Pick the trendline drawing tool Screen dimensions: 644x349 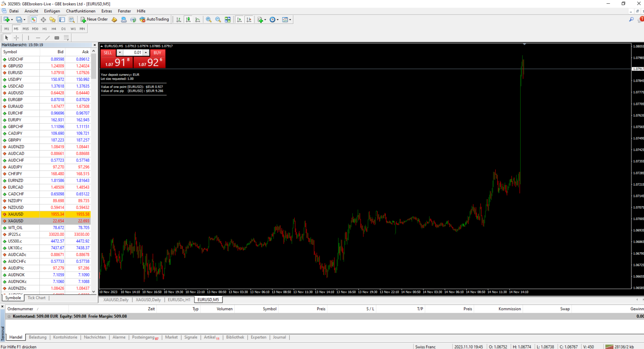pyautogui.click(x=47, y=38)
